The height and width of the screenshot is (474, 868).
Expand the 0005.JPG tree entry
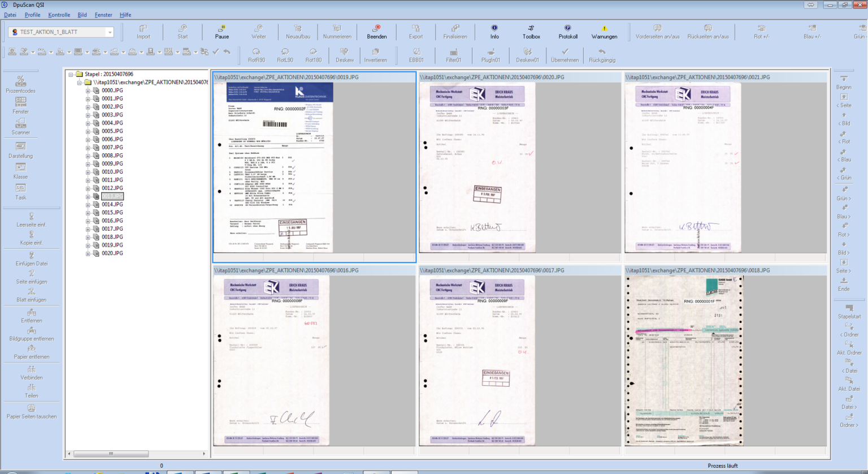coord(88,131)
